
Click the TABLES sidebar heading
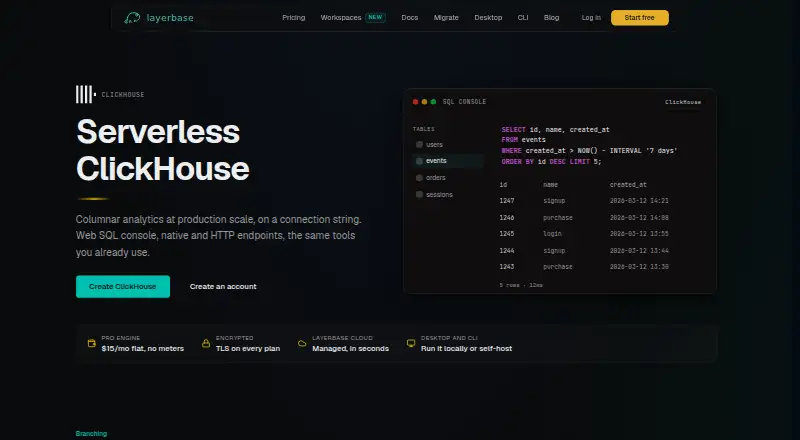pos(423,129)
